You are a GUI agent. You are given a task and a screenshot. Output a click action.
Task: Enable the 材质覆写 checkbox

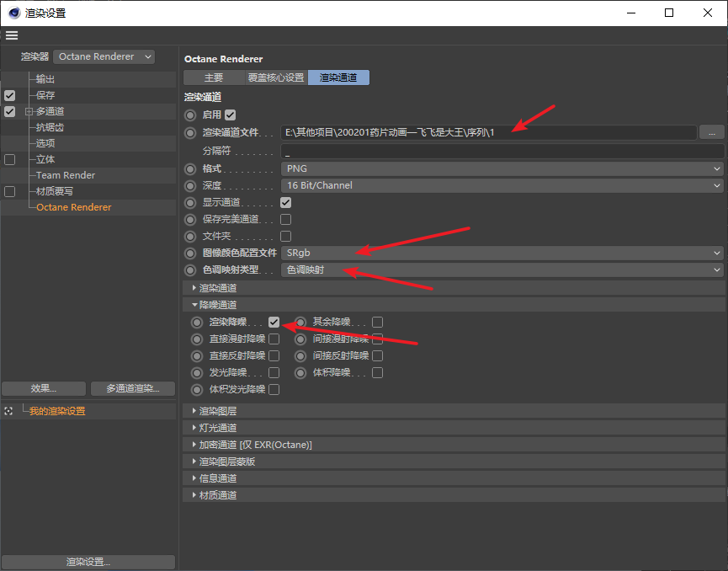tap(10, 192)
